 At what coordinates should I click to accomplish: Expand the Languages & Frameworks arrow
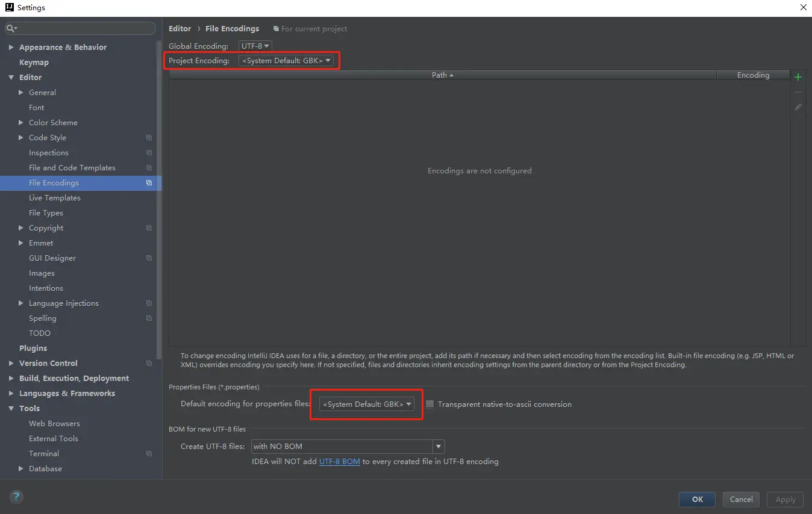click(11, 394)
